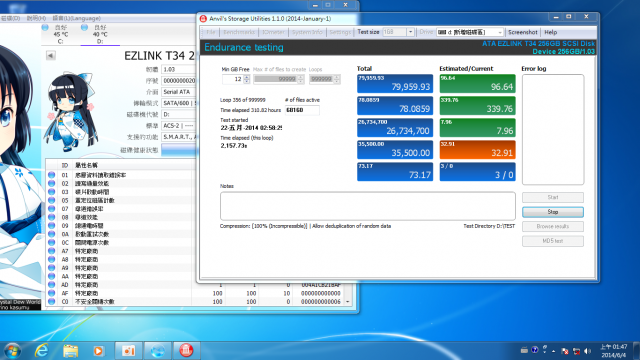Click the status circle for attribute ID 01
Viewport: 640px width, 360px height.
pos(51,175)
